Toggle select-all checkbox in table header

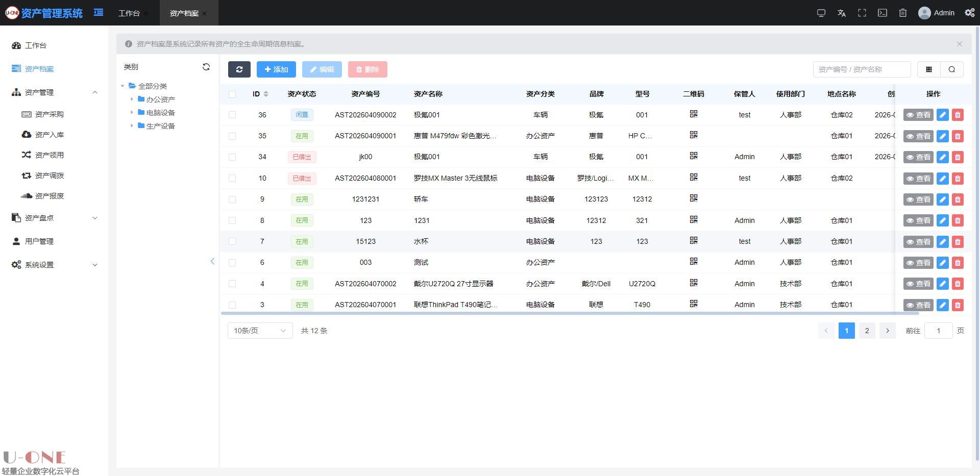click(x=232, y=94)
